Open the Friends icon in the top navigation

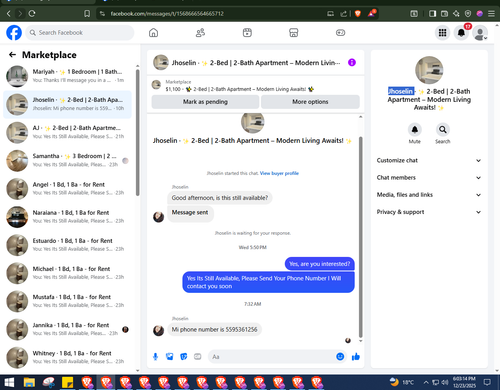click(x=200, y=33)
